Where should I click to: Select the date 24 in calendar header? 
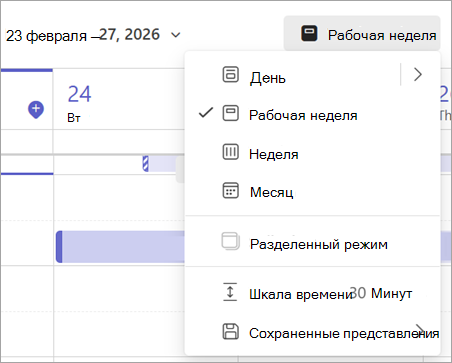coord(79,94)
